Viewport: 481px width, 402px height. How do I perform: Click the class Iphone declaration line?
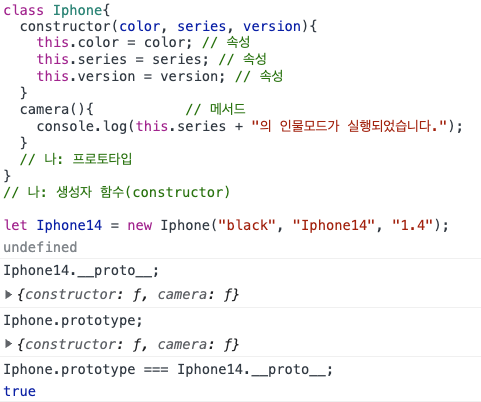pos(57,10)
